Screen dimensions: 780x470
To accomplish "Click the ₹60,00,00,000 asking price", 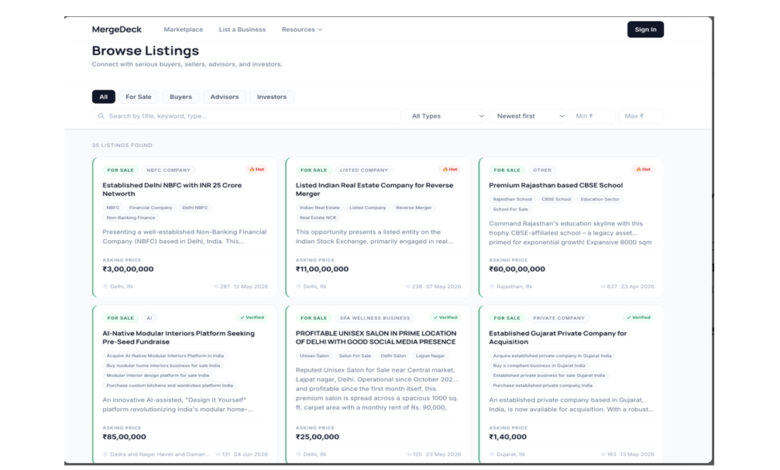I will pyautogui.click(x=517, y=269).
